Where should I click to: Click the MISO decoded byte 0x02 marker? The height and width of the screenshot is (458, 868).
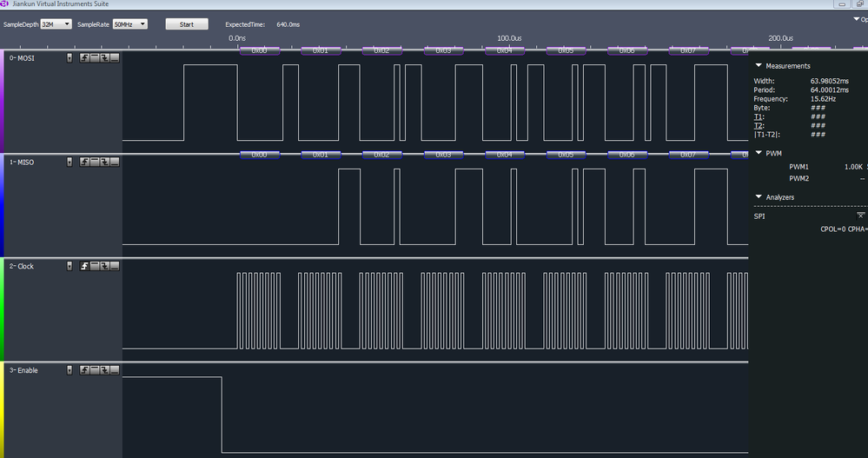click(382, 155)
